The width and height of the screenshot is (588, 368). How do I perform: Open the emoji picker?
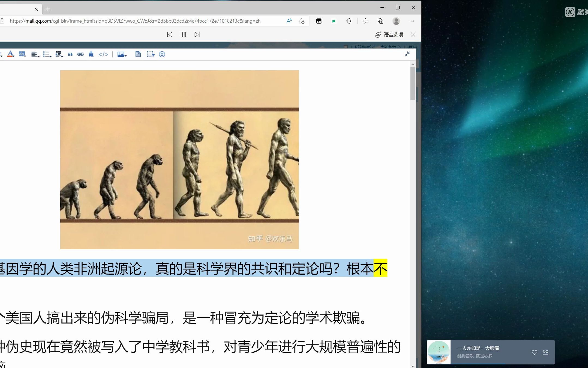(x=162, y=54)
